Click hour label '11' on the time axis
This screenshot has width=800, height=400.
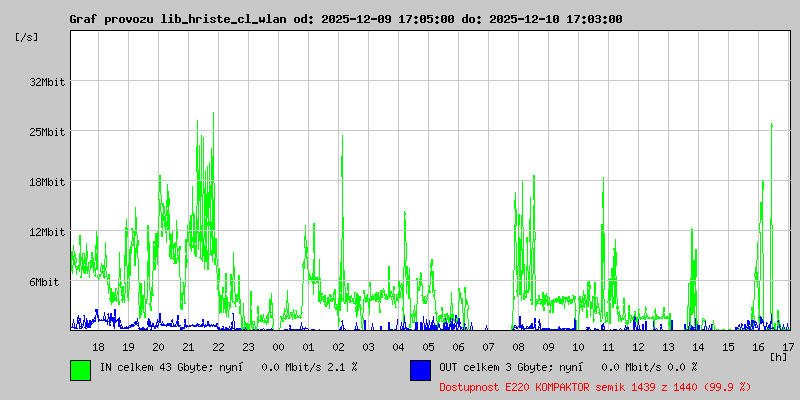click(608, 347)
